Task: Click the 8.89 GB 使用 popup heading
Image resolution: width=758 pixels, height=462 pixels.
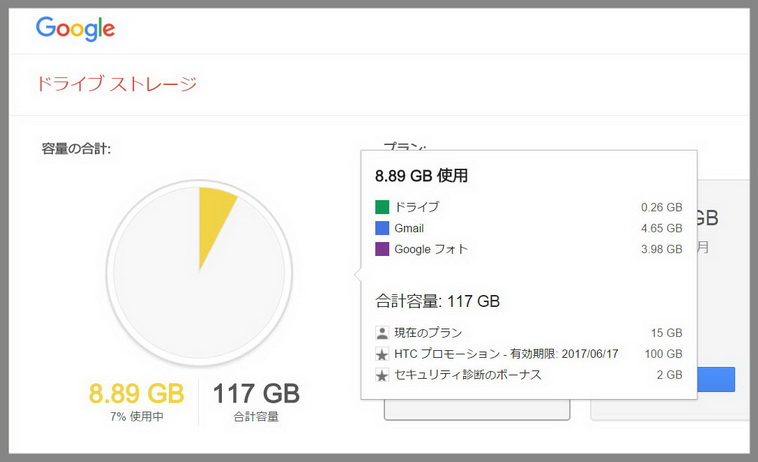Action: click(x=421, y=175)
